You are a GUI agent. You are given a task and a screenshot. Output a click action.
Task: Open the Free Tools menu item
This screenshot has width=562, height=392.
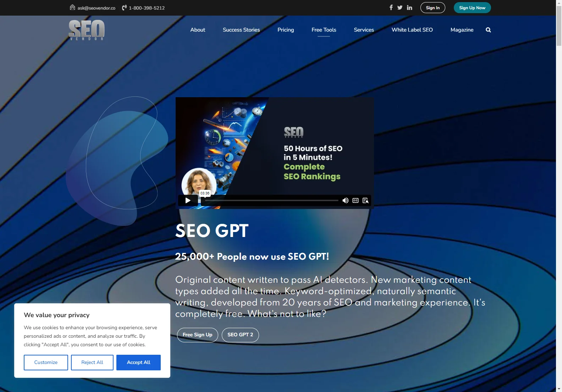coord(324,30)
